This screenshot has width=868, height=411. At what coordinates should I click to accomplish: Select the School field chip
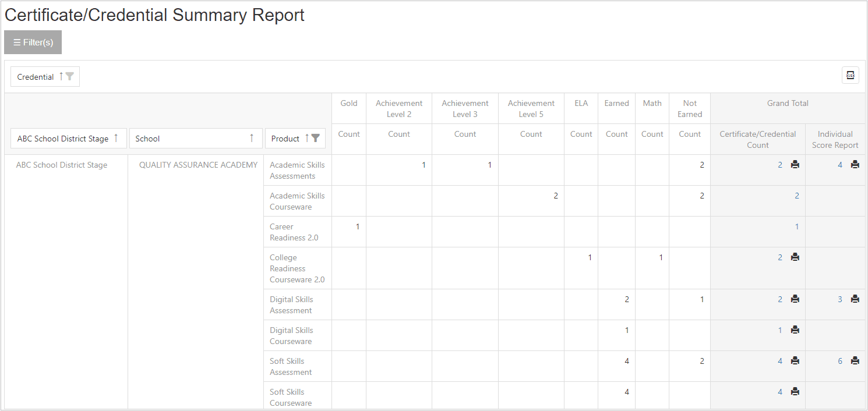tap(196, 139)
